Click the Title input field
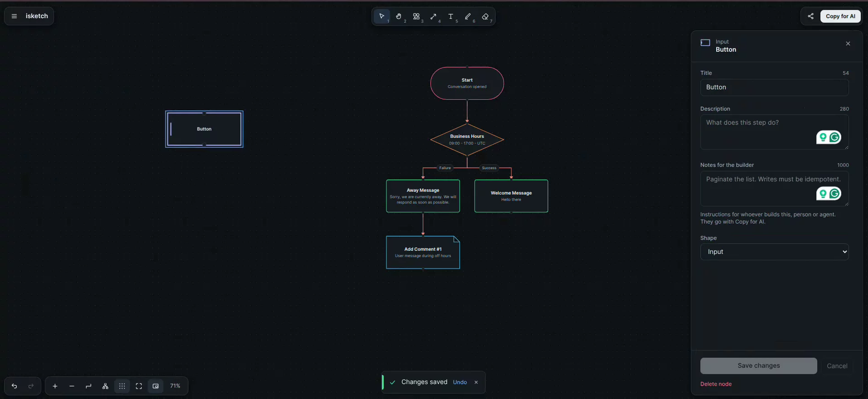868x399 pixels. [x=774, y=88]
